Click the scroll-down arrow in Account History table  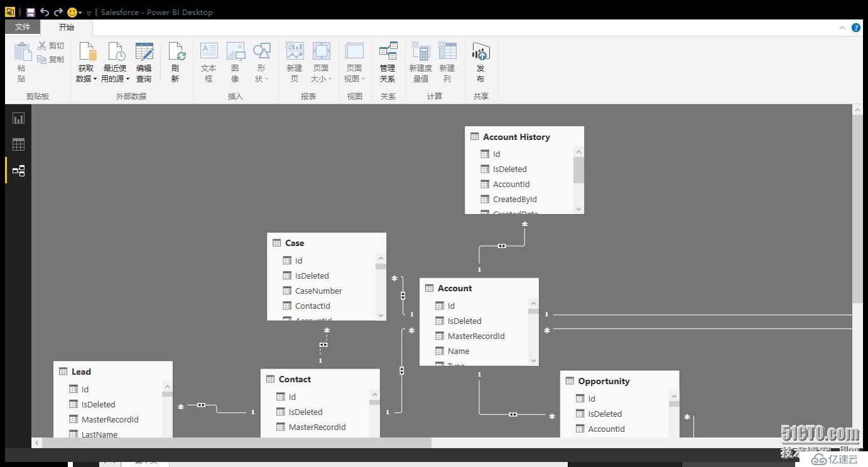click(578, 209)
